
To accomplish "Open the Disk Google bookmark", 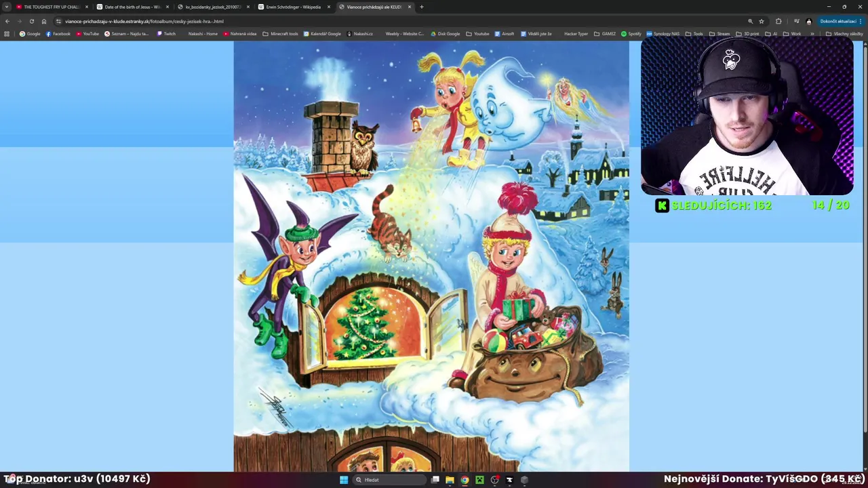I will [x=445, y=34].
